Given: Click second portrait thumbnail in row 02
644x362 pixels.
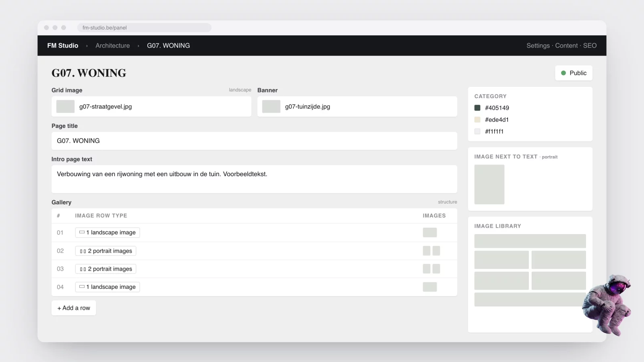Looking at the screenshot, I should (436, 251).
